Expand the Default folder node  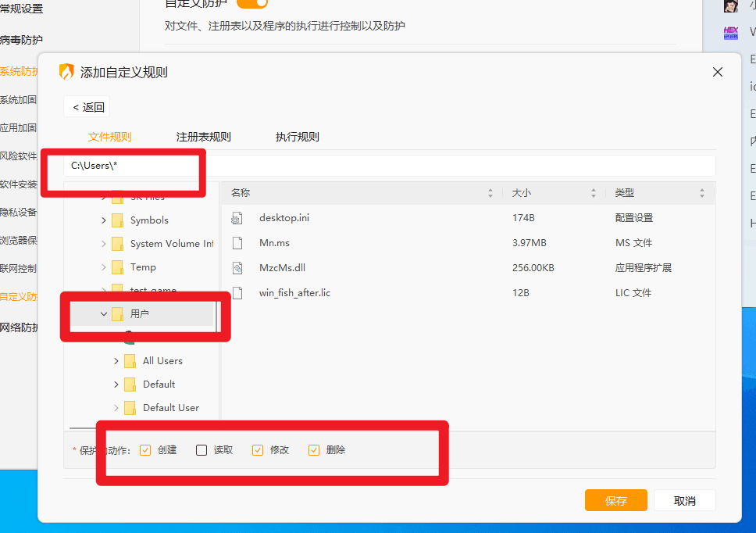[116, 385]
